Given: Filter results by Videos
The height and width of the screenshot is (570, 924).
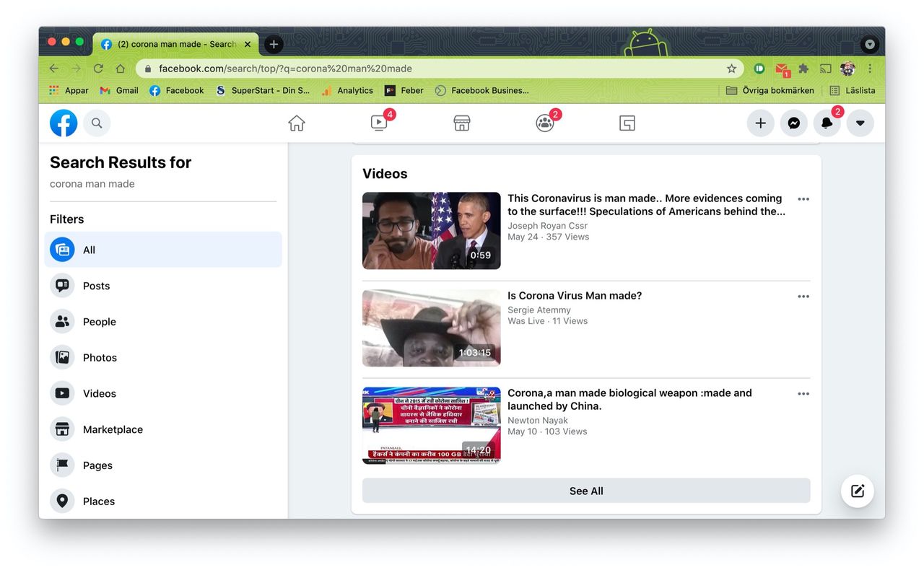Looking at the screenshot, I should (163, 393).
